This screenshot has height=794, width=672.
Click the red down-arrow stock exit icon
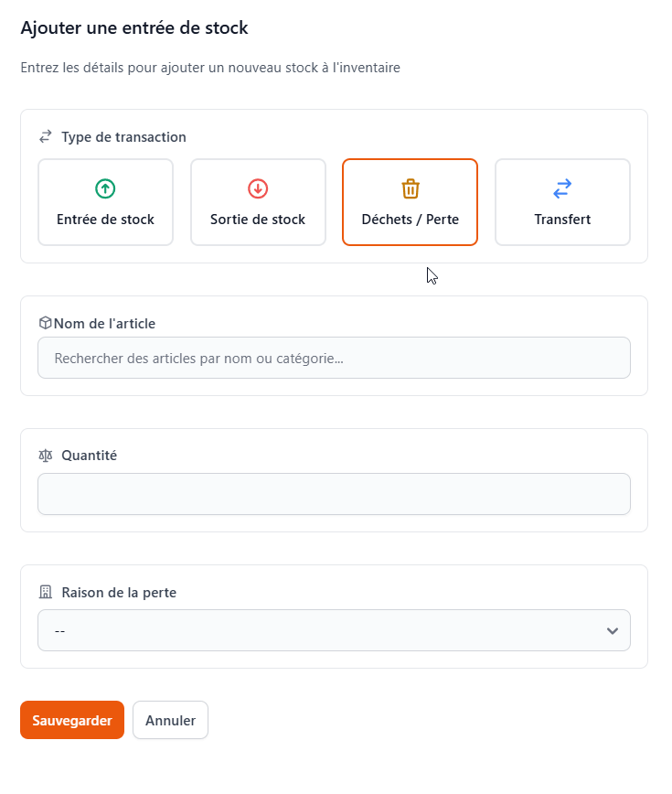(x=258, y=188)
